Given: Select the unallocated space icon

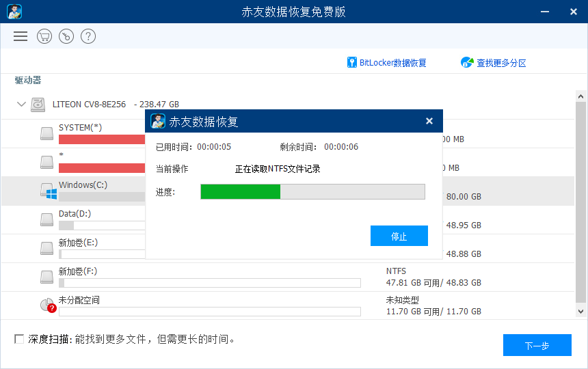Looking at the screenshot, I should click(x=47, y=305).
